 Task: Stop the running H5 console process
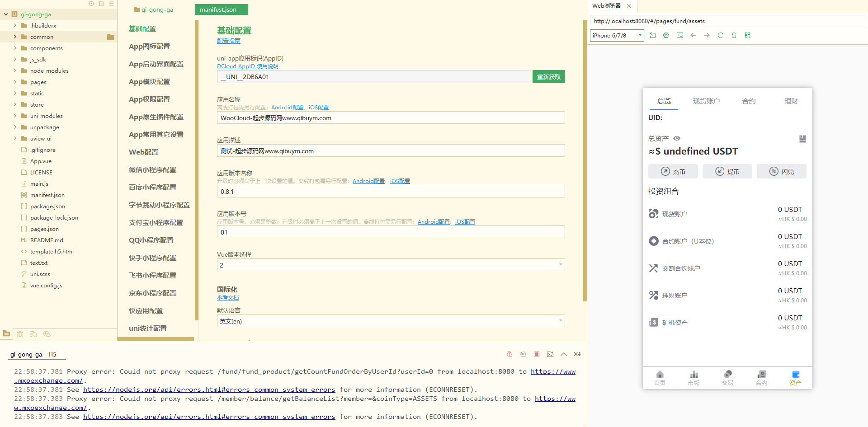(x=536, y=354)
